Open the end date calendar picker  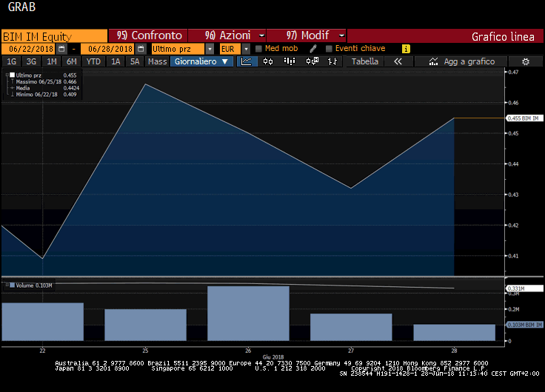pos(140,49)
